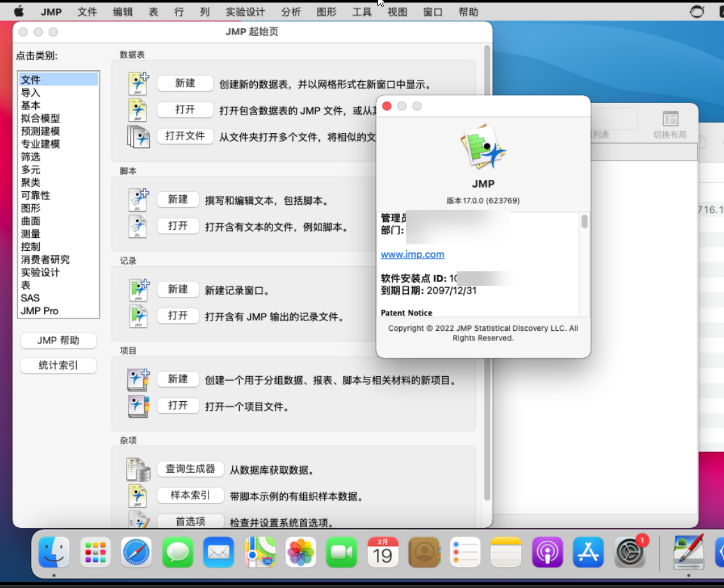724x588 pixels.
Task: Click the open journal icon
Action: pyautogui.click(x=138, y=317)
